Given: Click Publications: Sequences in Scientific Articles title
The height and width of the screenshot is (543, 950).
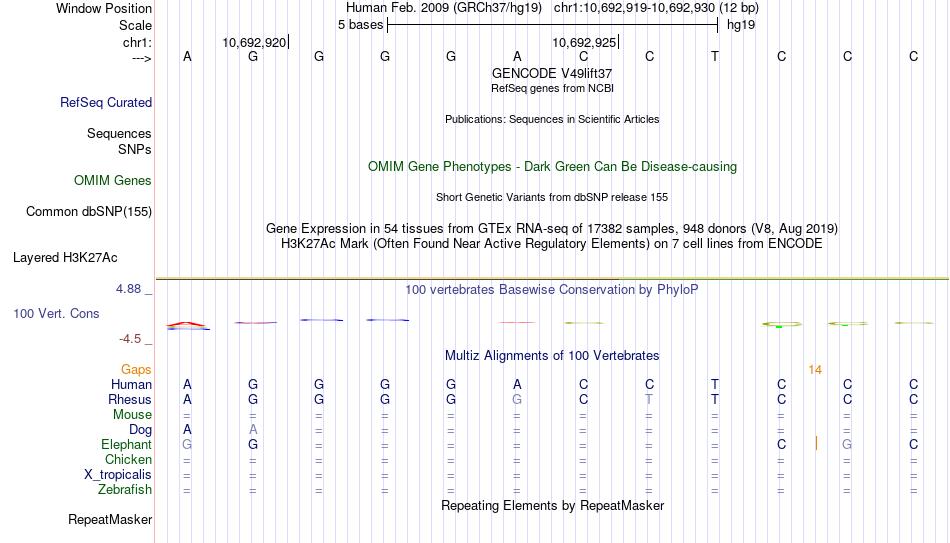Looking at the screenshot, I should click(x=552, y=119).
